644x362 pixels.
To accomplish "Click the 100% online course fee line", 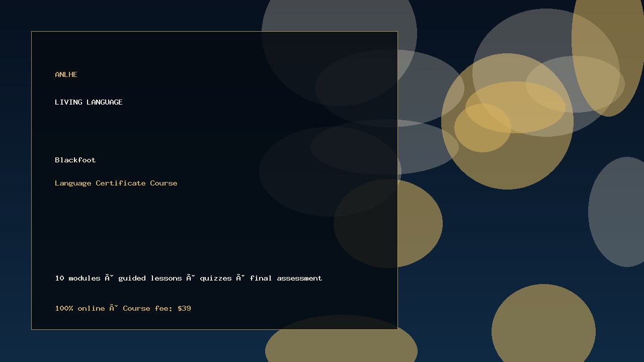I will (123, 308).
